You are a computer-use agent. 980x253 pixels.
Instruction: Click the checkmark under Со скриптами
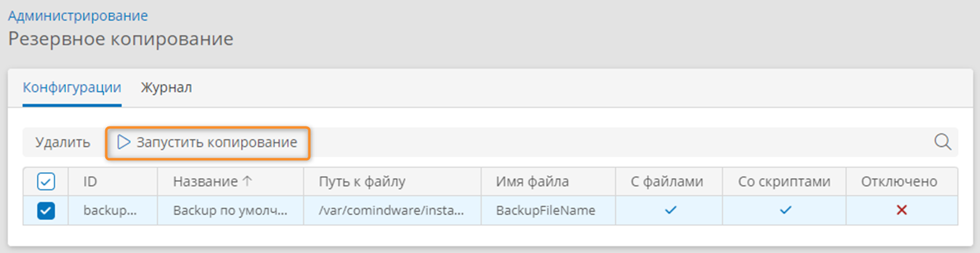click(x=786, y=210)
